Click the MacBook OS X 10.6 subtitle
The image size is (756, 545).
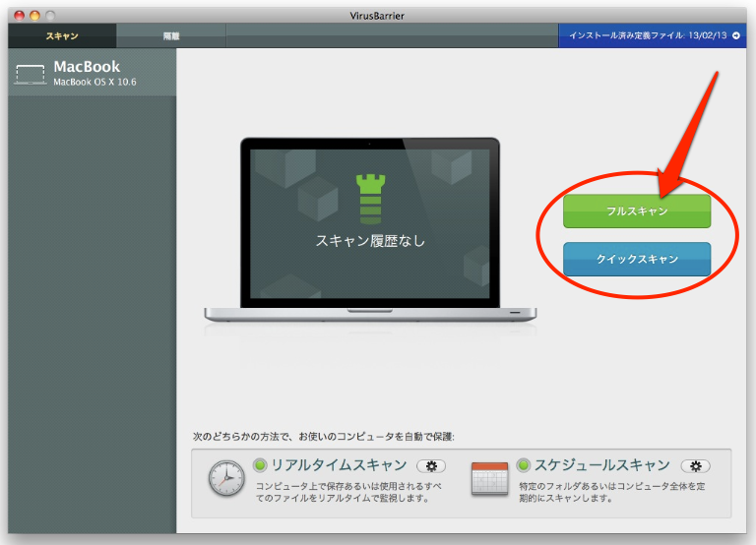pos(94,82)
